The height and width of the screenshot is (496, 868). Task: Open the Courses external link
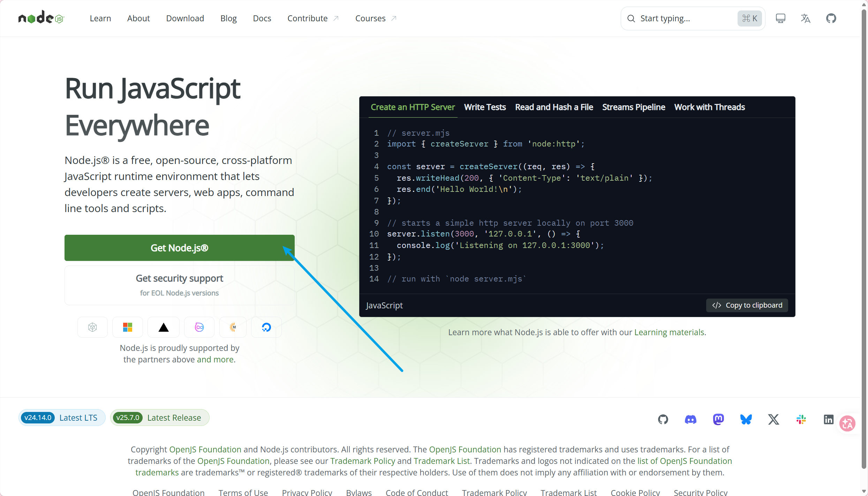374,18
